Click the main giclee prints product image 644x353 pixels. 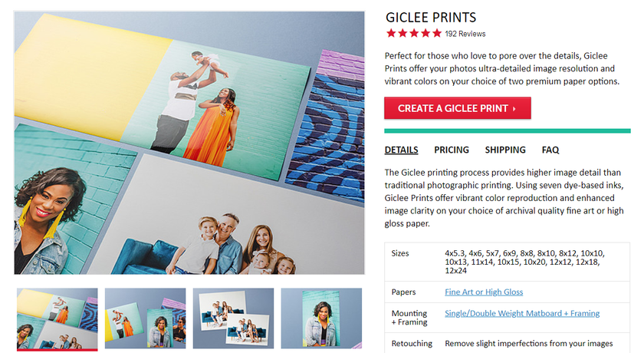(189, 143)
